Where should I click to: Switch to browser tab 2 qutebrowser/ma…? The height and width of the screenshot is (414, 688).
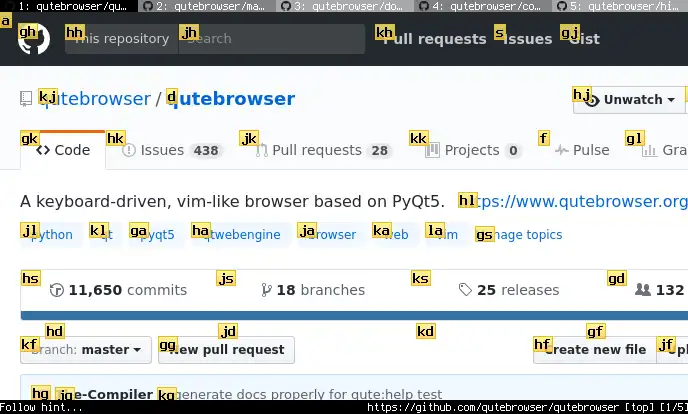coord(207,6)
